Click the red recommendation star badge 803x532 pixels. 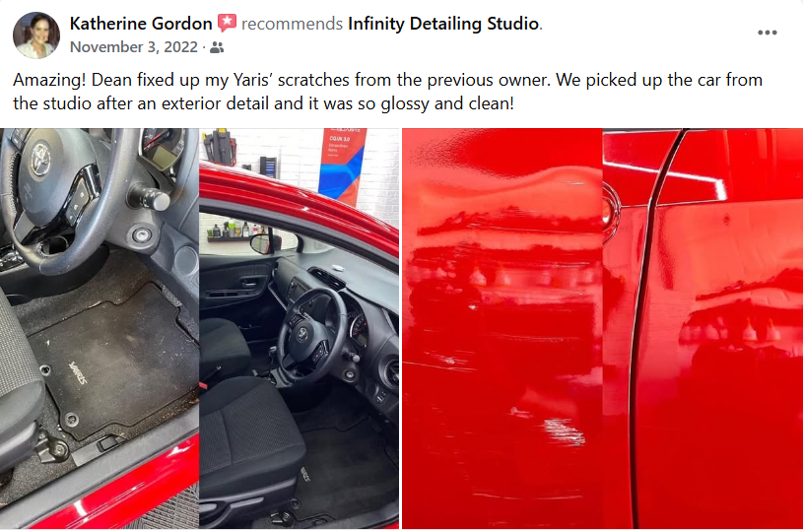point(227,23)
